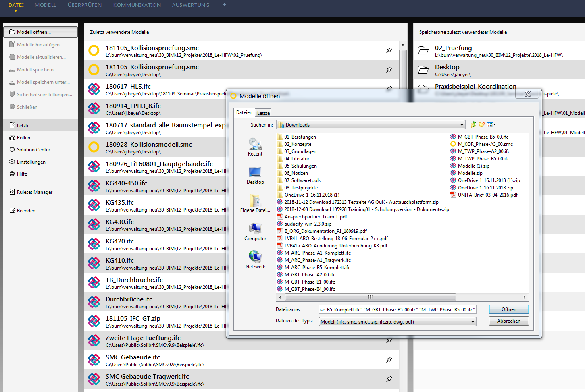
Task: Click the up arrow of recent models scrollbar
Action: pos(403,45)
